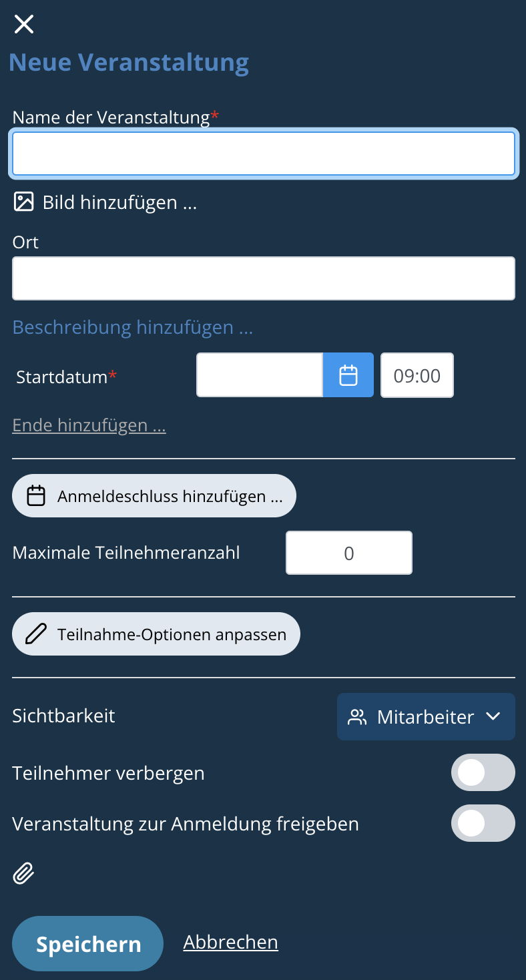Click the Ende hinzufügen link

point(89,425)
